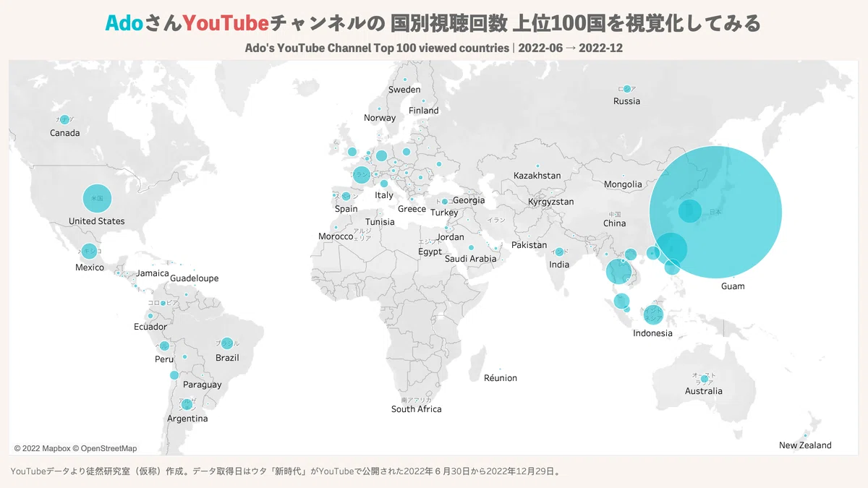Screen dimensions: 868x488
Task: Click the Saudi Arabia bubble marker
Action: (x=471, y=247)
